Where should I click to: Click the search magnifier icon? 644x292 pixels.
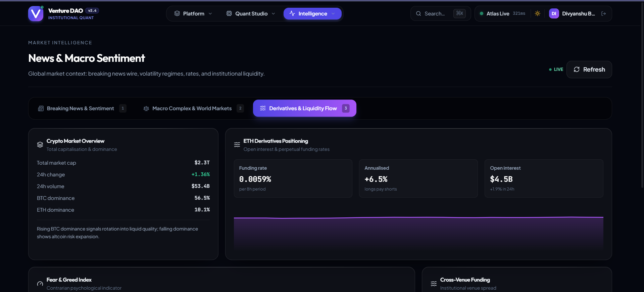tap(418, 13)
